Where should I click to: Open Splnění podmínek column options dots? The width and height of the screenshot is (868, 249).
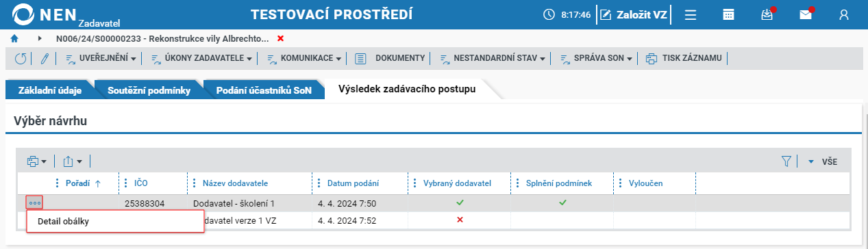point(517,183)
